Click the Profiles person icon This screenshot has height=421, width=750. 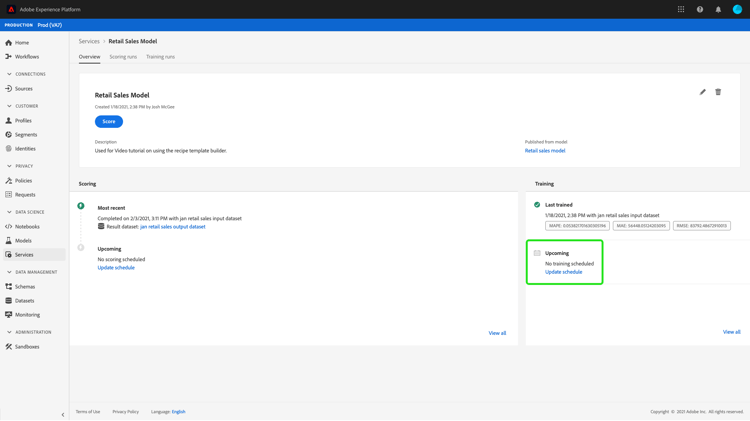[x=9, y=121]
